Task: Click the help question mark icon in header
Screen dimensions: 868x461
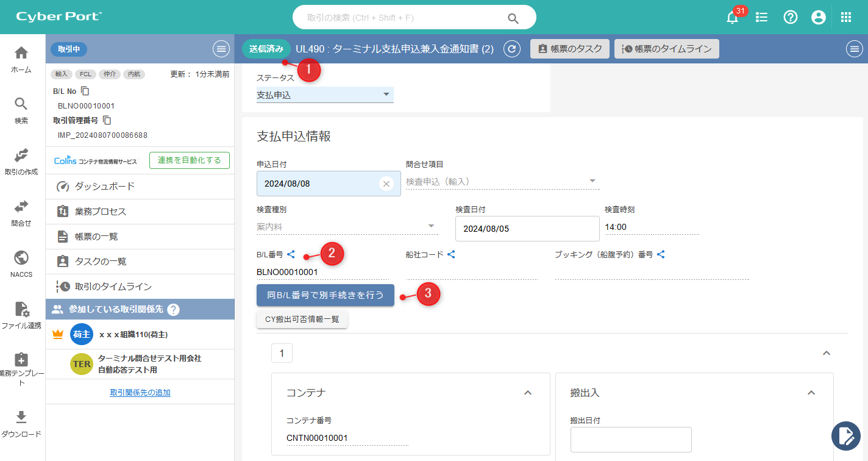Action: (791, 17)
